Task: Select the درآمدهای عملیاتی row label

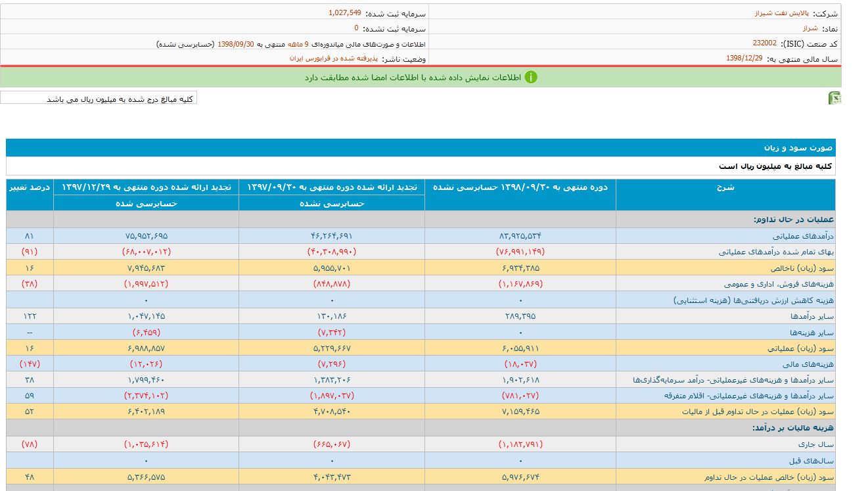Action: click(x=803, y=235)
